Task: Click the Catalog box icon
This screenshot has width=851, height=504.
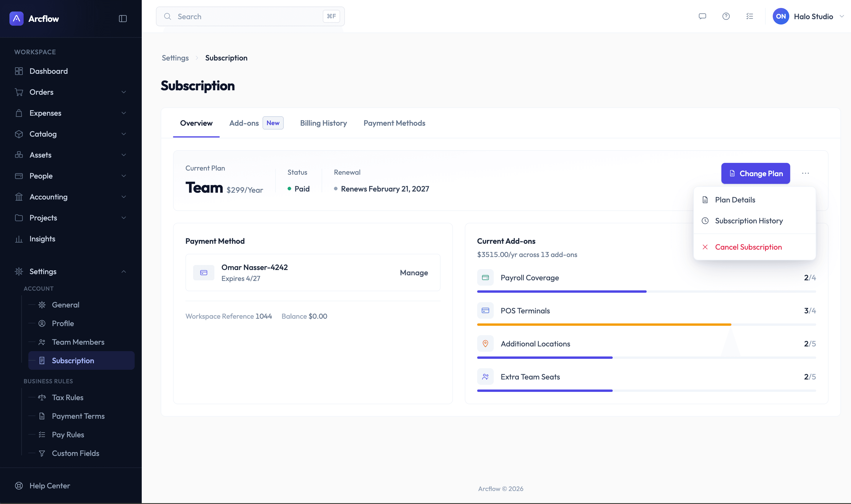Action: pyautogui.click(x=19, y=134)
